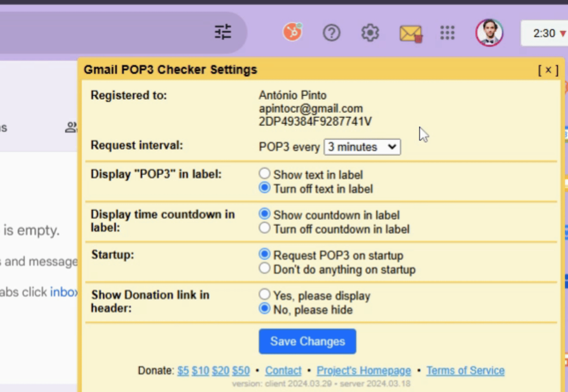The height and width of the screenshot is (392, 568).
Task: Open the Gmail help question mark icon
Action: coord(331,33)
